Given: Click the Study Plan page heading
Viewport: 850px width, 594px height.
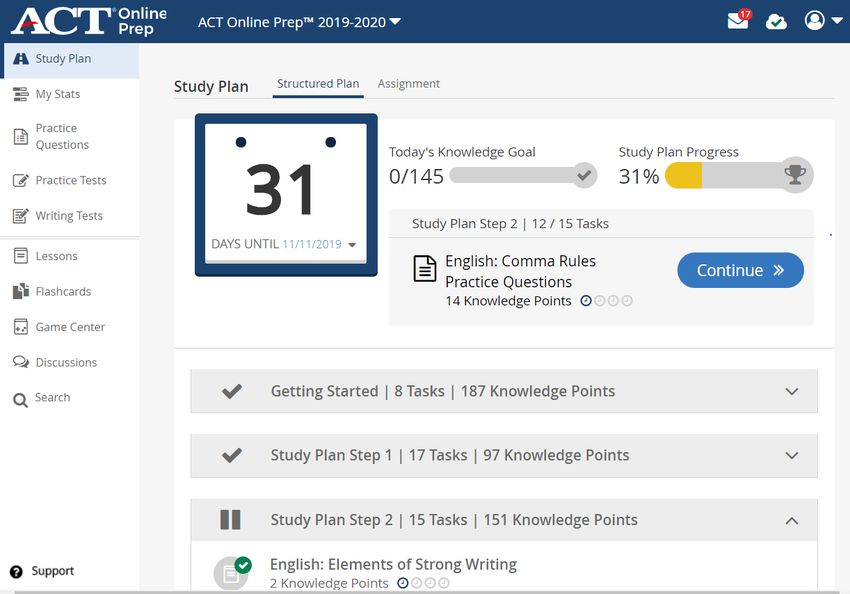Looking at the screenshot, I should [211, 87].
